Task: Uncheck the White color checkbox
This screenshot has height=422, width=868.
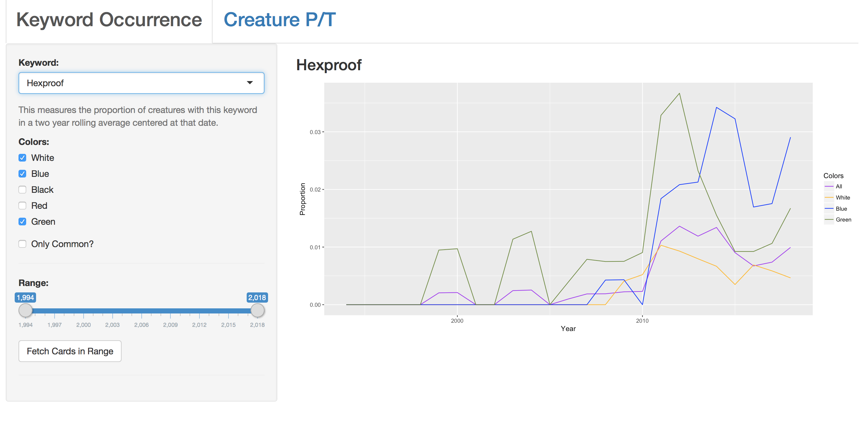Action: pyautogui.click(x=23, y=158)
